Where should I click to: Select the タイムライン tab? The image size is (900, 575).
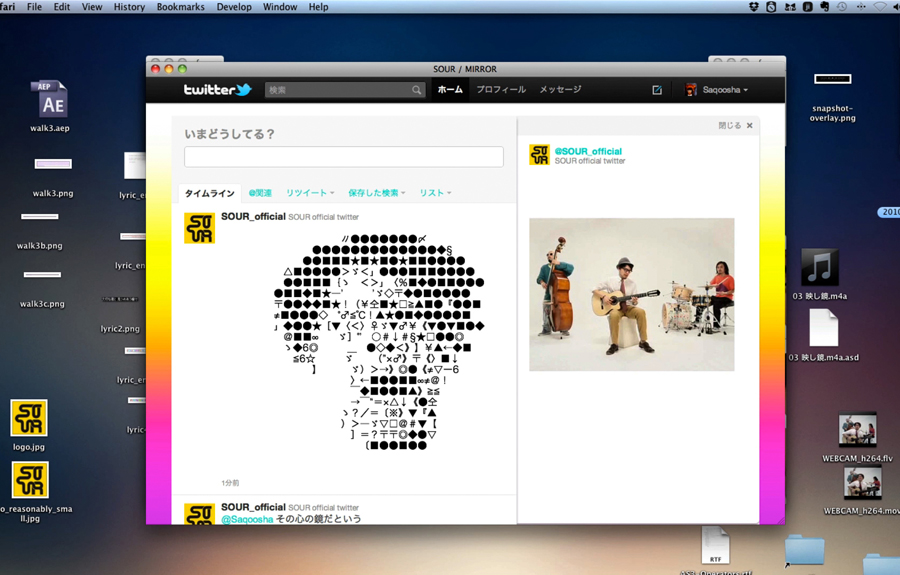pos(210,193)
